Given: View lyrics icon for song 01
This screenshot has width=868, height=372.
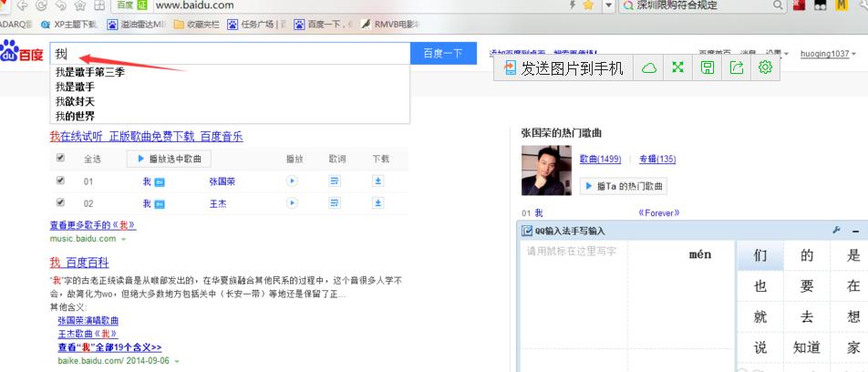Looking at the screenshot, I should click(x=335, y=181).
